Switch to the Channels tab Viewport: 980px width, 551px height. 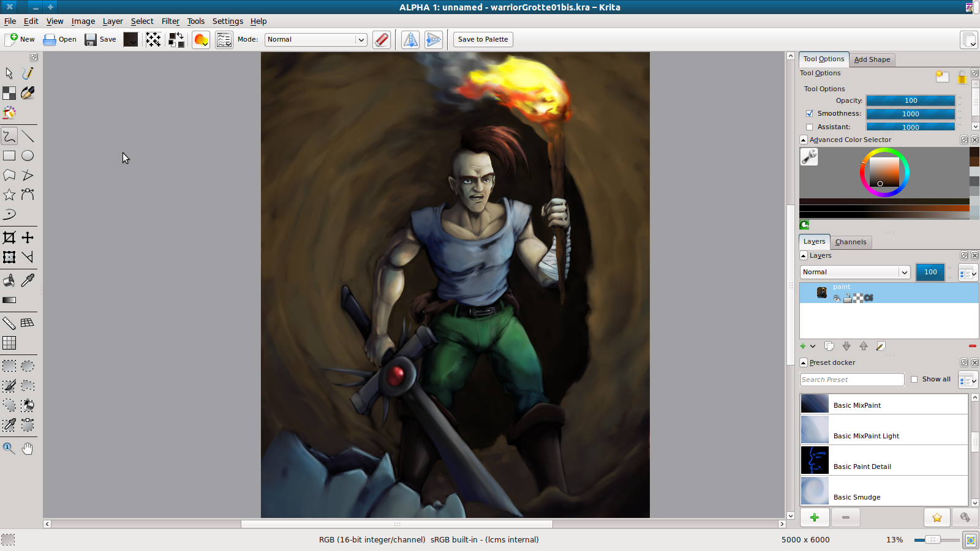tap(851, 242)
